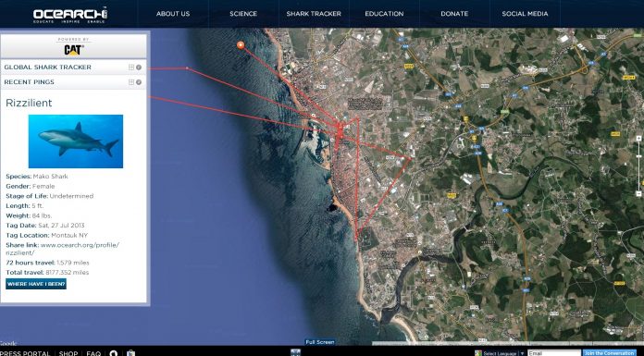The width and height of the screenshot is (644, 356).
Task: Click the CAT sponsor logo
Action: (x=73, y=50)
